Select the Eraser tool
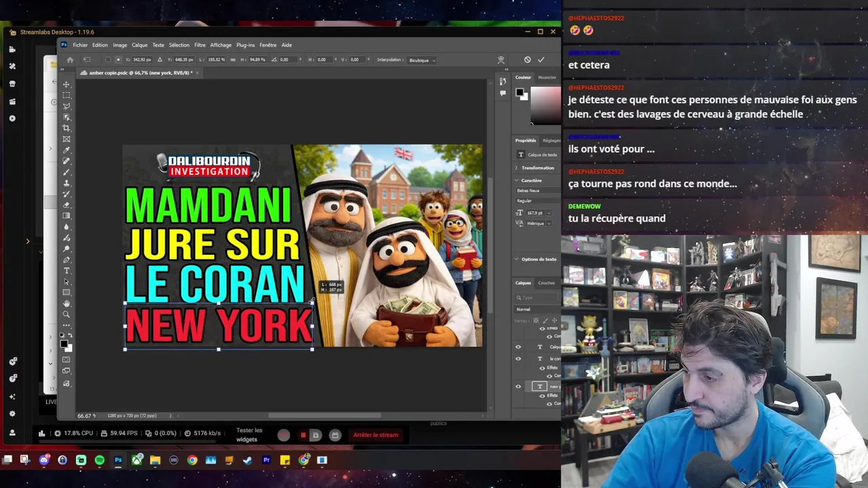Image resolution: width=868 pixels, height=488 pixels. coord(66,205)
